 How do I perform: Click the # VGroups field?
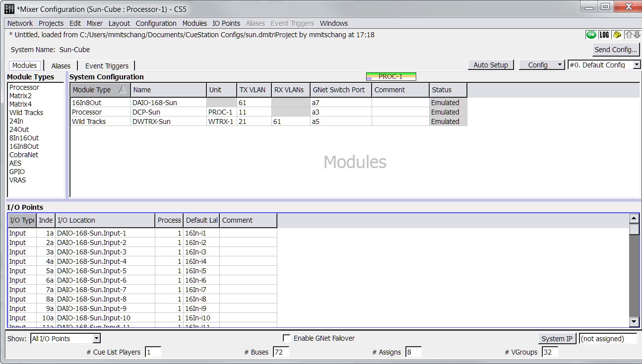[550, 352]
